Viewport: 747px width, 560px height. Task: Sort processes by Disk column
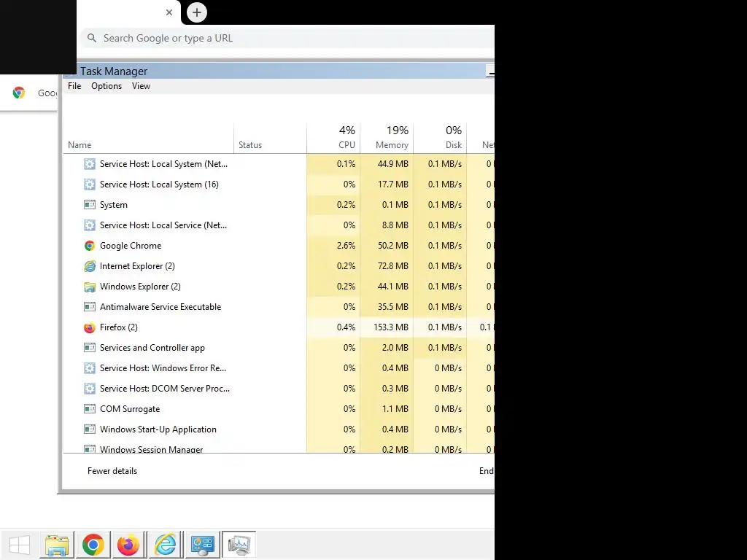(440, 138)
